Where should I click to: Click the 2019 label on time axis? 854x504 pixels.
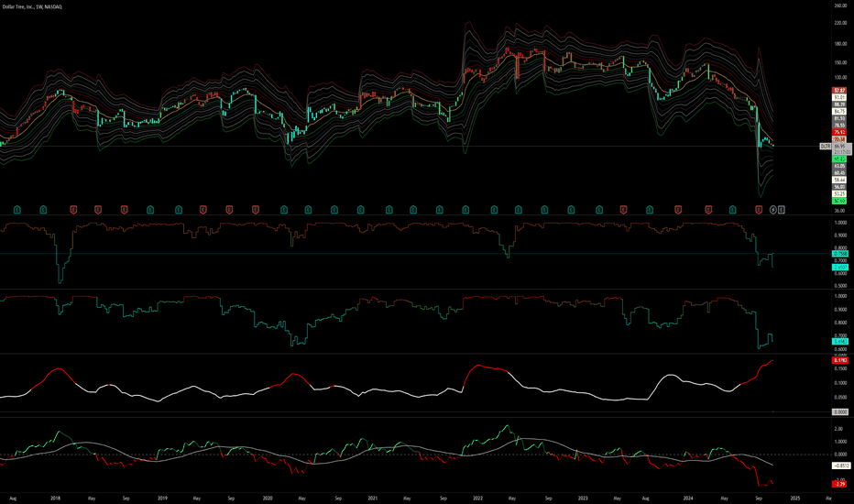coord(162,499)
